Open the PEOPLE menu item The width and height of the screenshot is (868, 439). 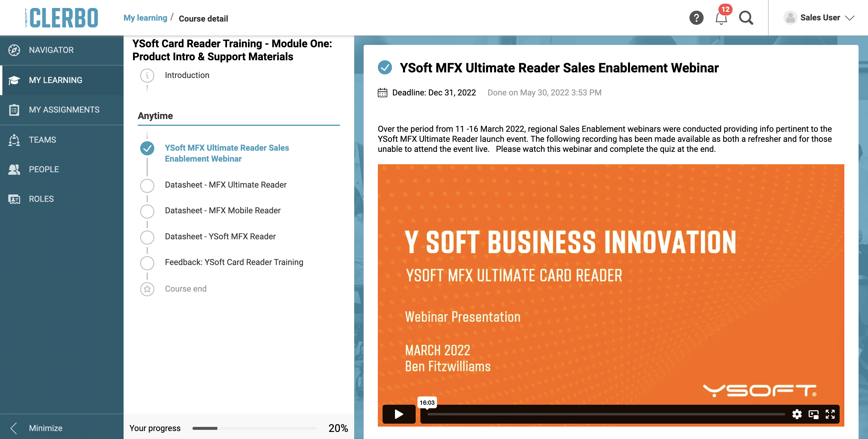click(x=62, y=169)
